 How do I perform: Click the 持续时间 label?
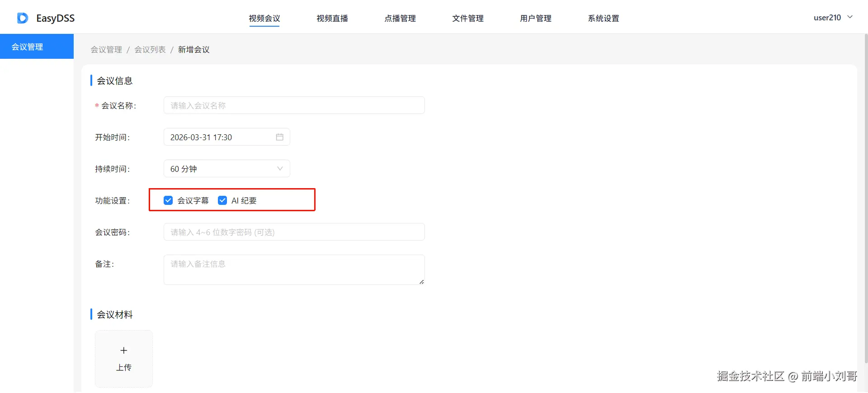point(113,169)
